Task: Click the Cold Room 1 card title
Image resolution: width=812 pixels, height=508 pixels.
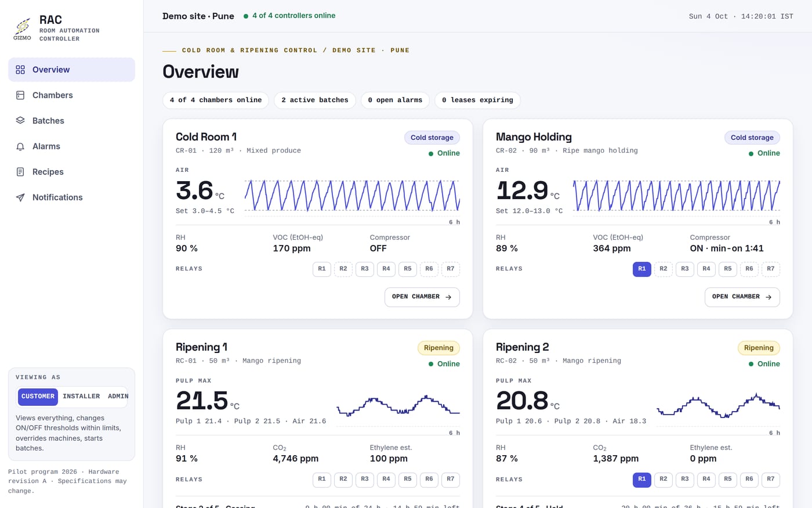Action: tap(206, 137)
